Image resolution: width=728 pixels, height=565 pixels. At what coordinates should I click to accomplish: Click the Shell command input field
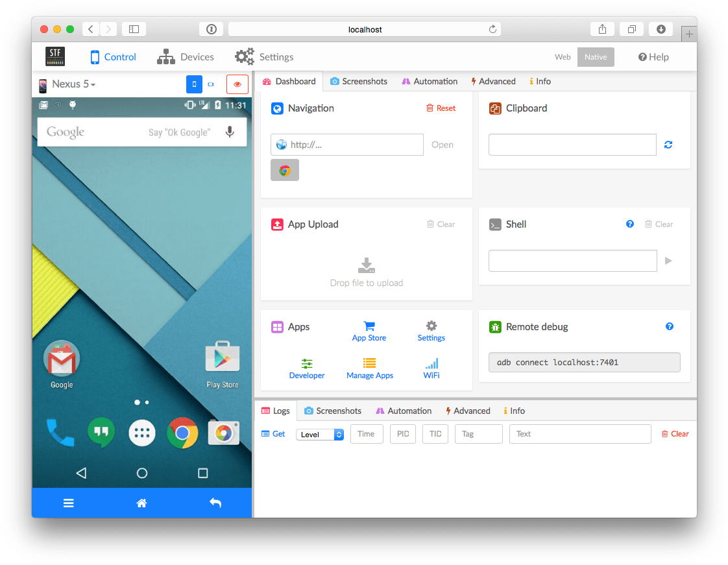(x=572, y=261)
